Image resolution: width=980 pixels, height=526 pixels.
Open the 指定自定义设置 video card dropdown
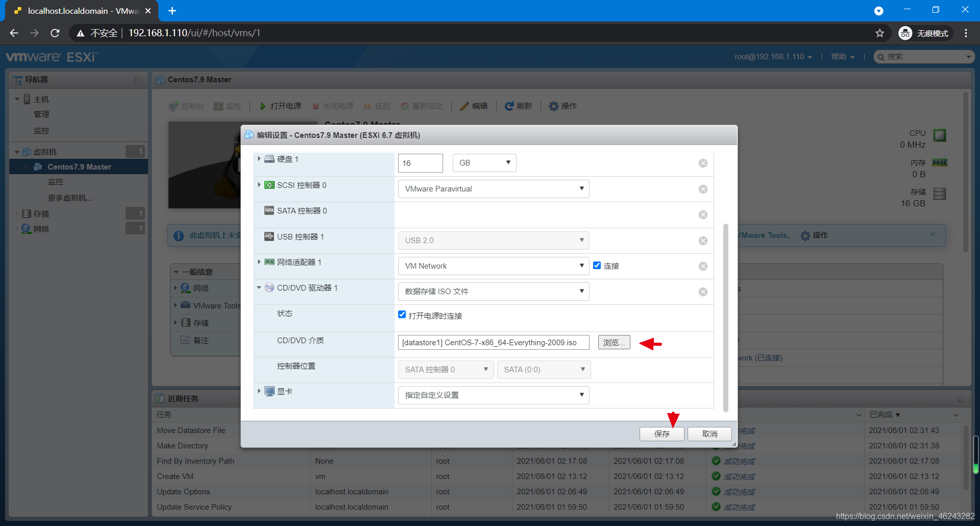(494, 395)
